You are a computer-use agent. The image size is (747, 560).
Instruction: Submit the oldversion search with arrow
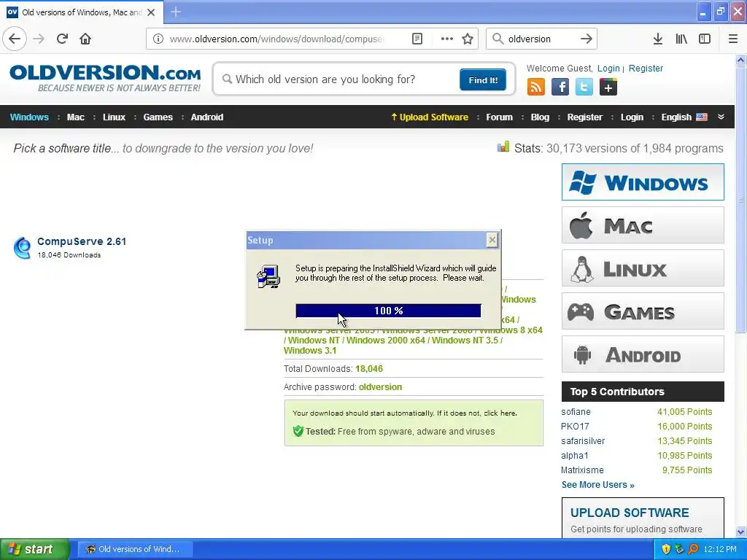tap(586, 39)
